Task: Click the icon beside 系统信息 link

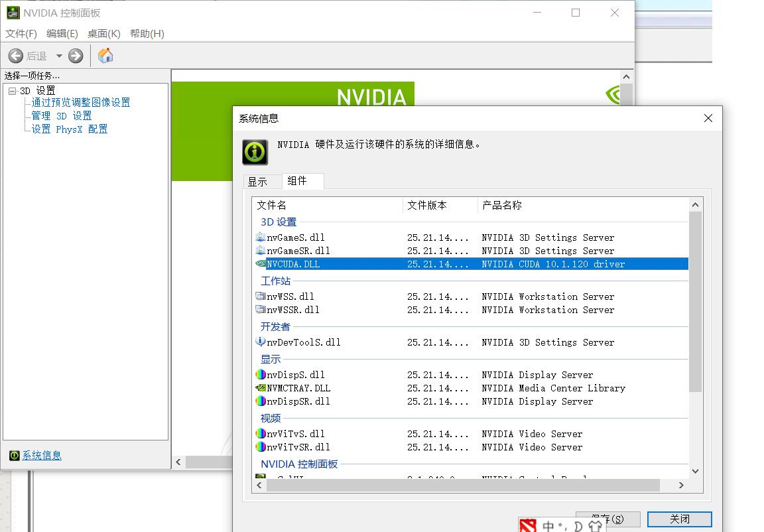Action: click(x=15, y=456)
